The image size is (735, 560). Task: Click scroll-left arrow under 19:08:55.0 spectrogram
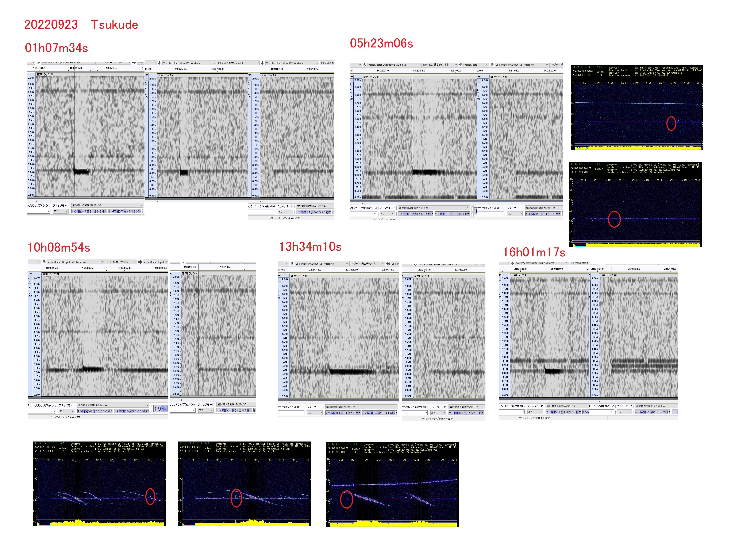(x=42, y=401)
